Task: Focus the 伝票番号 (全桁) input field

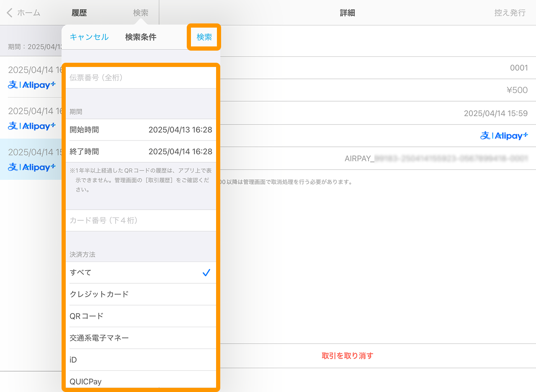Action: (141, 78)
